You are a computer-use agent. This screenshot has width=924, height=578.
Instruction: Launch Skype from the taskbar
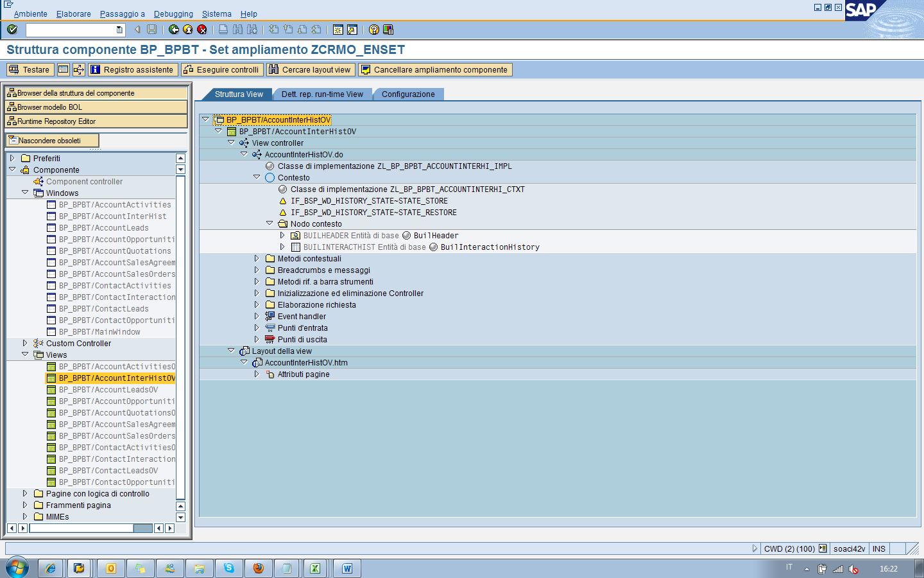229,568
